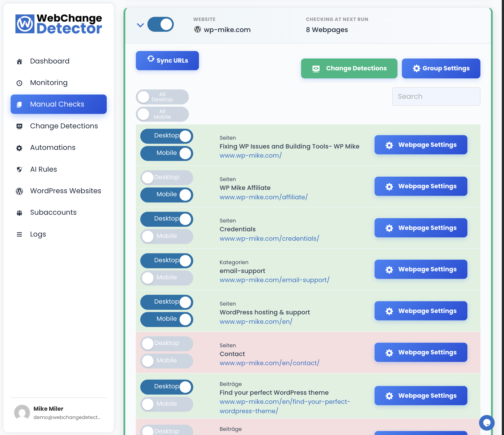The width and height of the screenshot is (504, 435).
Task: Follow the www.wp-mike.com/en/contact/ link
Action: coord(269,363)
